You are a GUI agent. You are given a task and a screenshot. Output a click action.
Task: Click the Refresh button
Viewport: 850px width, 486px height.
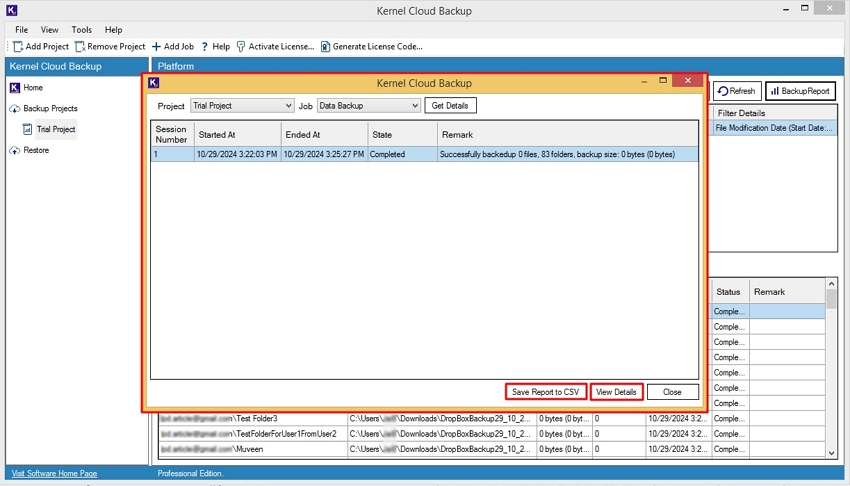[x=737, y=91]
